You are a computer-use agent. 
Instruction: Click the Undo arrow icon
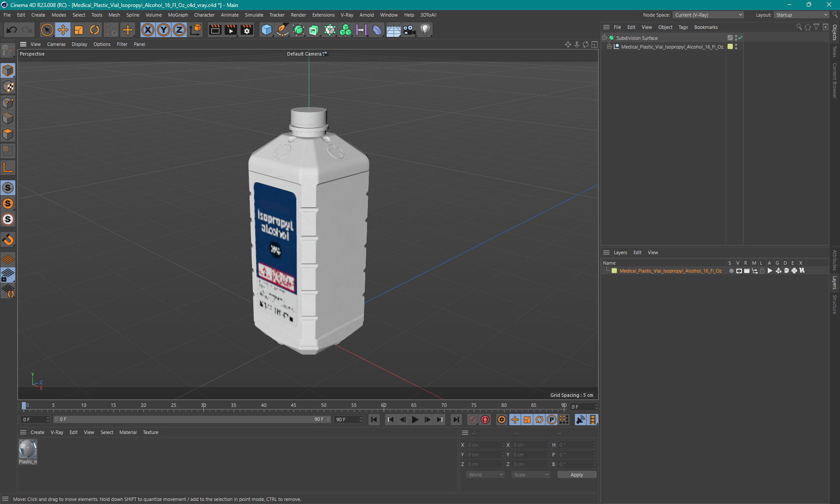coord(12,30)
